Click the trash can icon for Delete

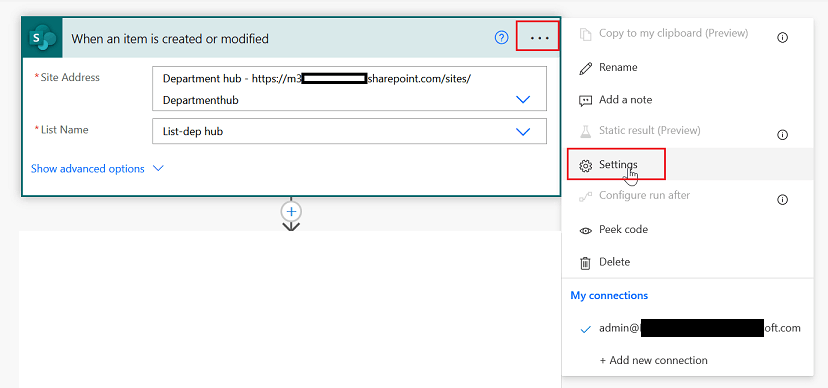[x=585, y=263]
